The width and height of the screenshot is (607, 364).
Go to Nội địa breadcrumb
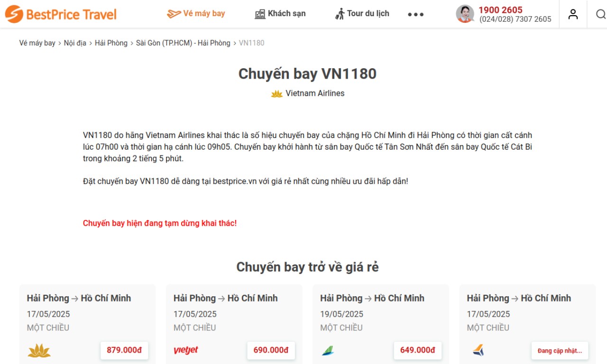(75, 43)
